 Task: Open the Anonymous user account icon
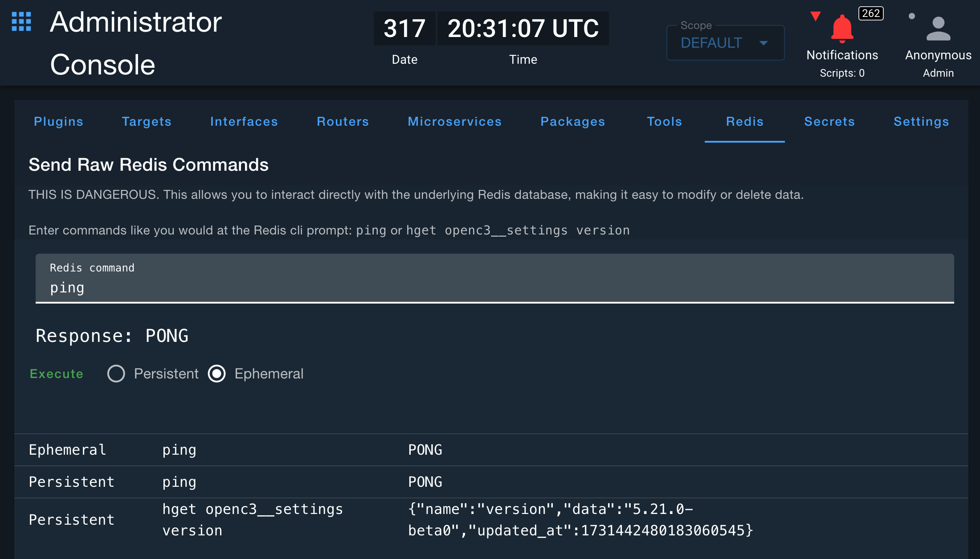point(938,29)
